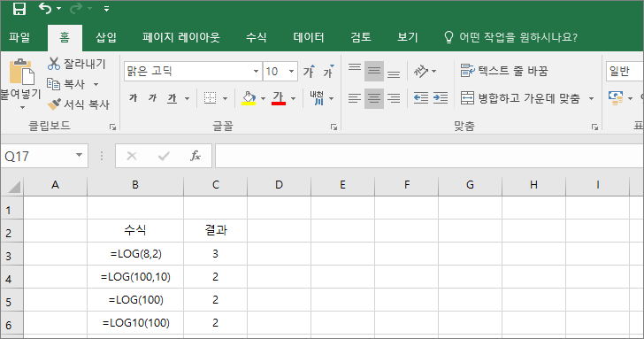This screenshot has width=644, height=339.
Task: Switch to the 삽입 (Insert) tab
Action: coord(106,38)
